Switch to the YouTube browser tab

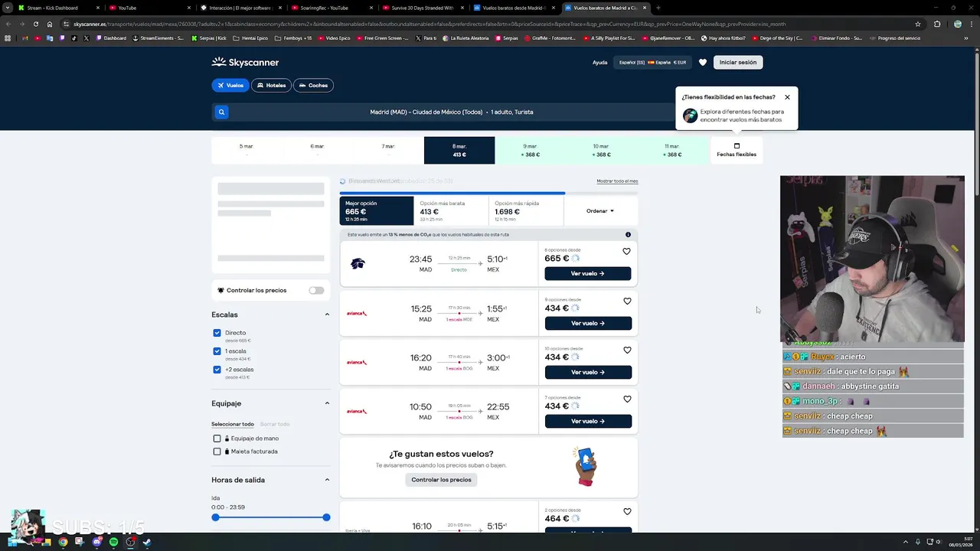tap(149, 8)
